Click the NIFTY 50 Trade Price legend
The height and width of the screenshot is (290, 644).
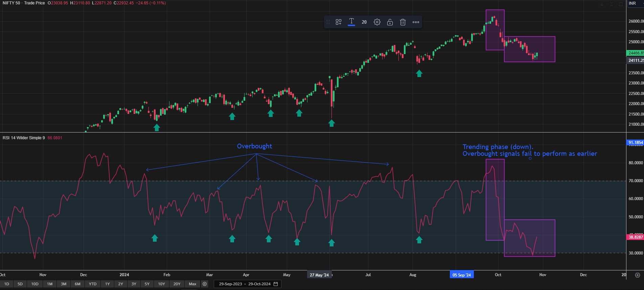tap(24, 3)
